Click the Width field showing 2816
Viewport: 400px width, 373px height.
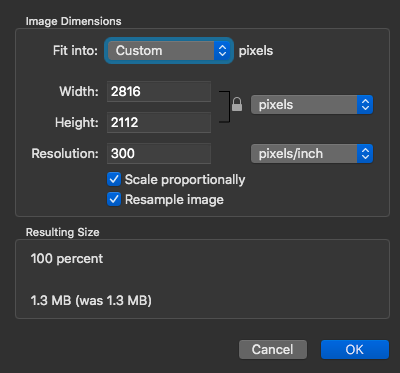pyautogui.click(x=159, y=91)
